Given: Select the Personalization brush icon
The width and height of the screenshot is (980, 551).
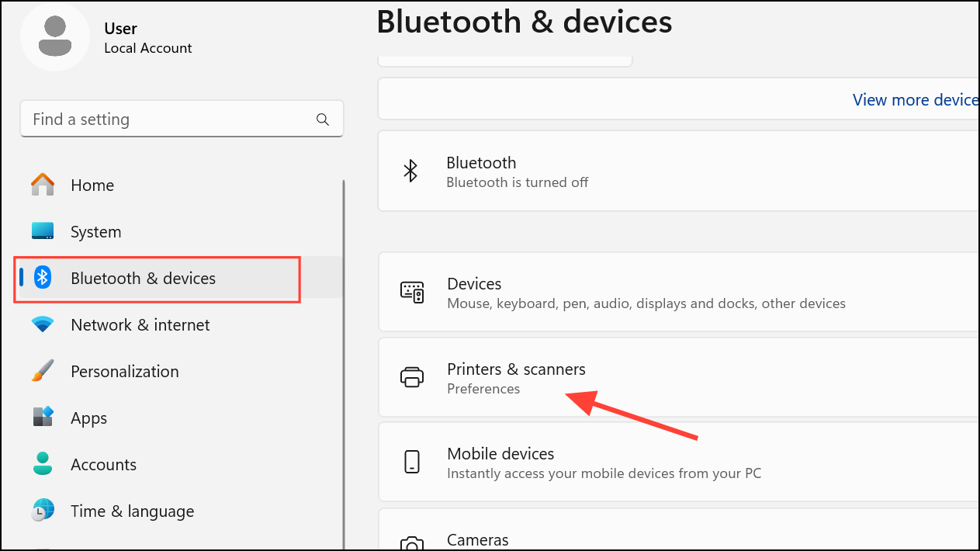Looking at the screenshot, I should point(42,371).
